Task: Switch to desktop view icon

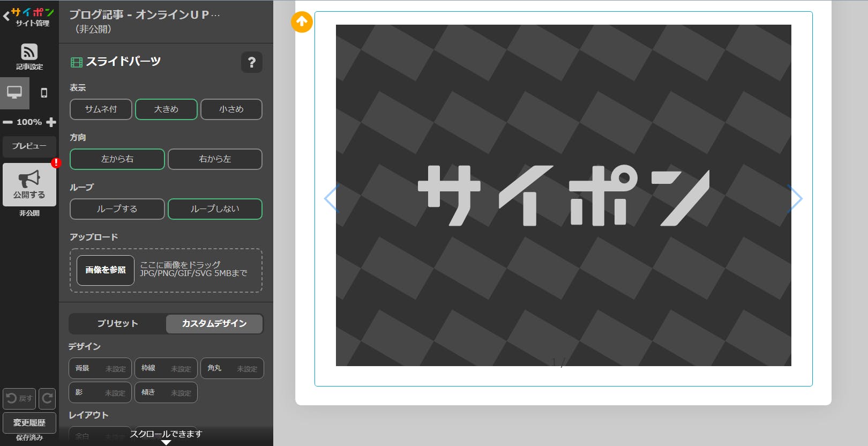Action: pos(14,93)
